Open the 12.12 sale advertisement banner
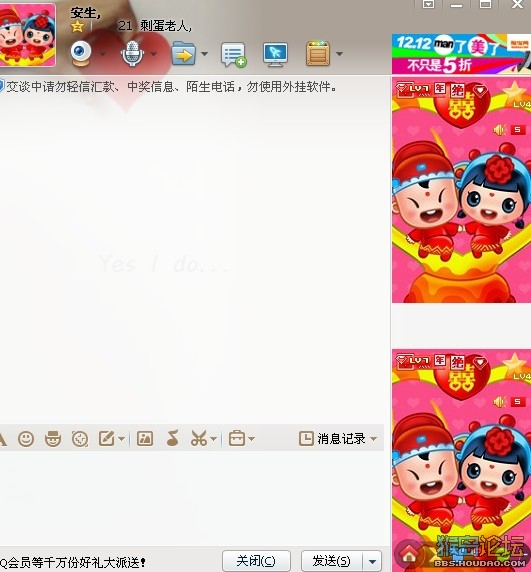This screenshot has width=531, height=572. click(x=461, y=54)
